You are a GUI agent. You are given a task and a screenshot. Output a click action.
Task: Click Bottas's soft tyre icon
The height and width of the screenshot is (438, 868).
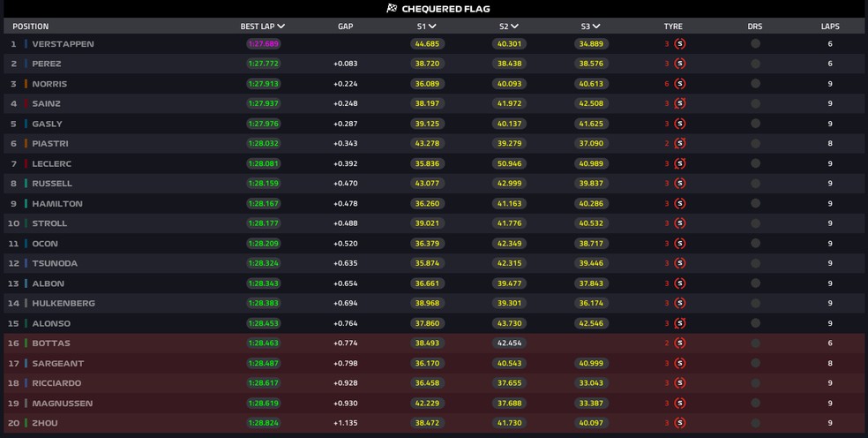point(680,344)
